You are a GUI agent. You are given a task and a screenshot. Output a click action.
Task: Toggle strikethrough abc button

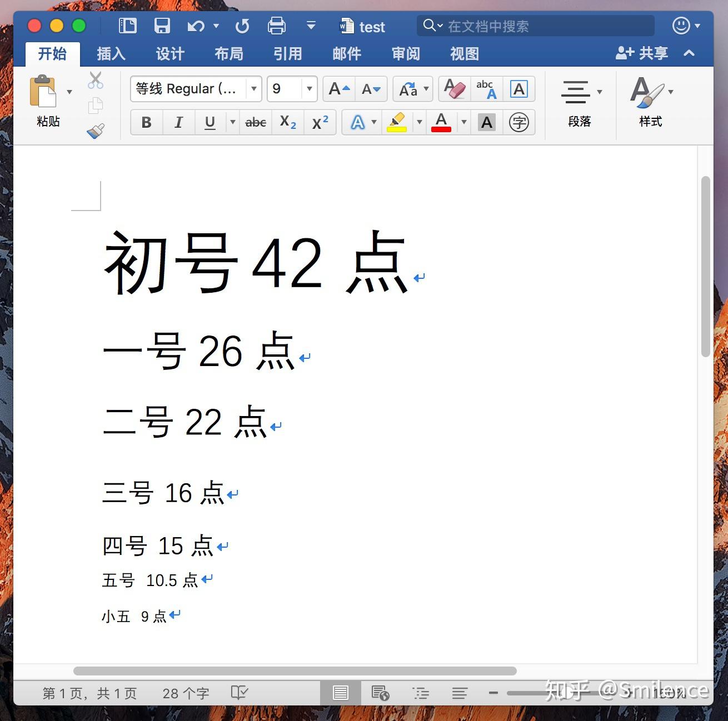tap(256, 122)
